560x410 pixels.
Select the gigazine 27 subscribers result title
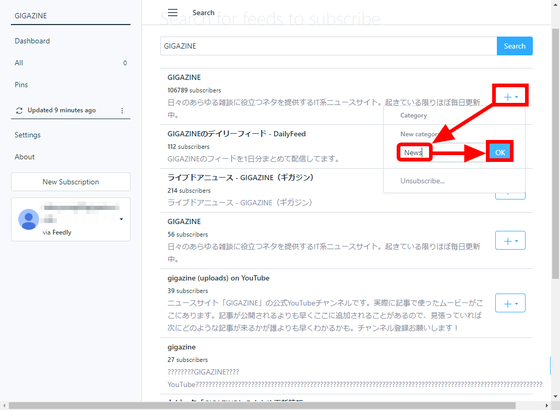point(181,347)
